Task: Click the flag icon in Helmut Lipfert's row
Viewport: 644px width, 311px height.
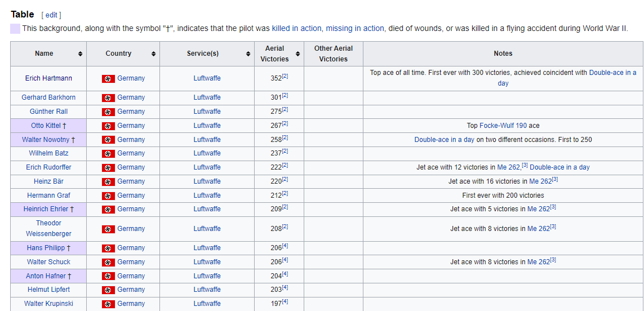Action: point(108,290)
